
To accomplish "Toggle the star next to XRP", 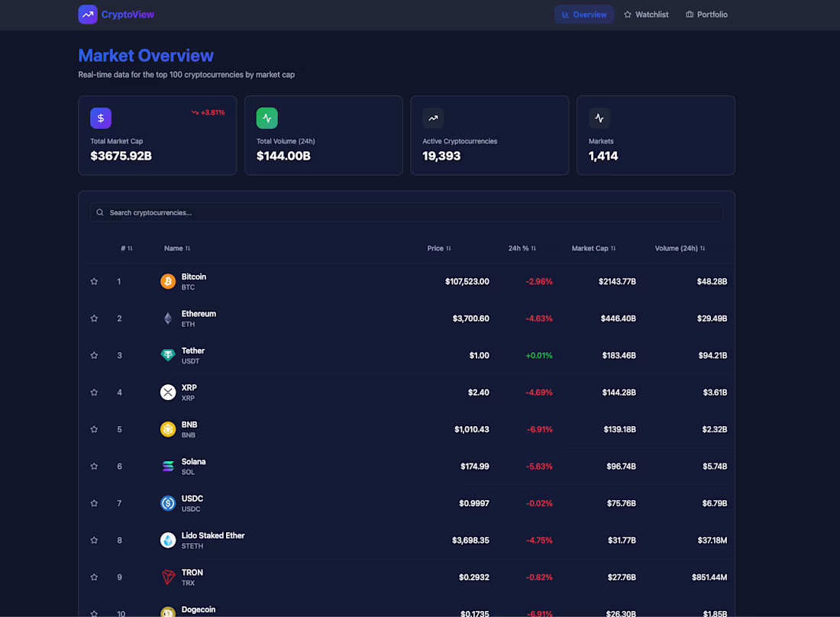I will (x=94, y=392).
